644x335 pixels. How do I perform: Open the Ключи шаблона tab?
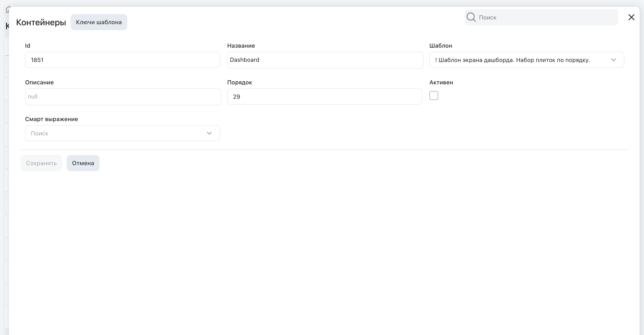coord(99,22)
